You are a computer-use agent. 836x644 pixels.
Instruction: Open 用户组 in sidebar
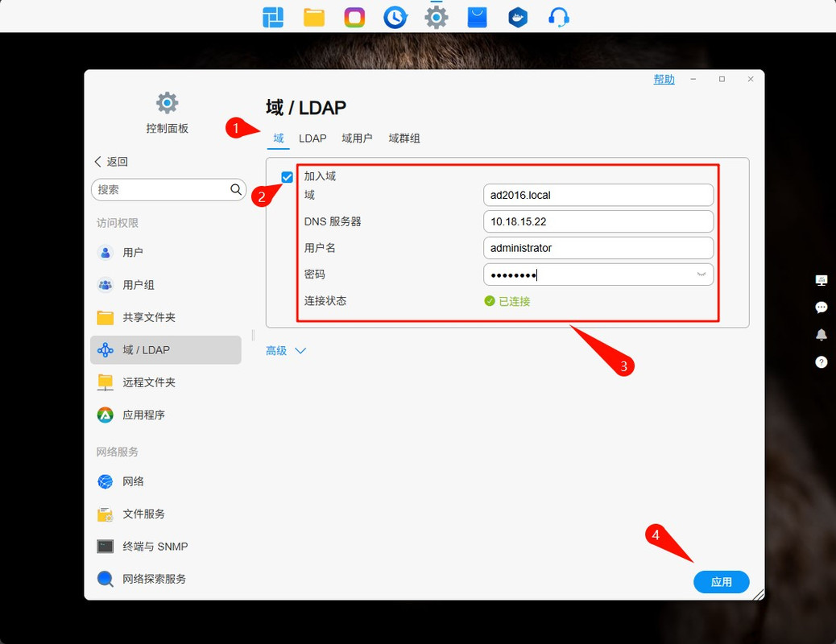166,285
